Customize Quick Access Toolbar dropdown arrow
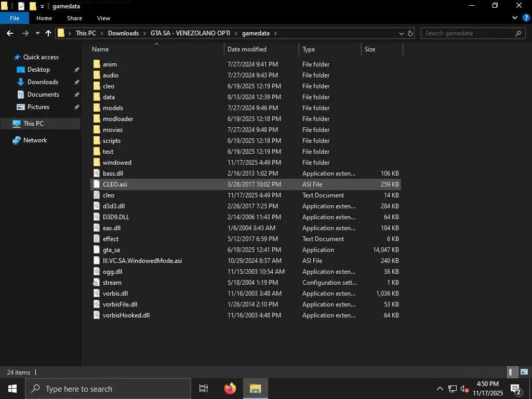The image size is (532, 399). pos(42,6)
